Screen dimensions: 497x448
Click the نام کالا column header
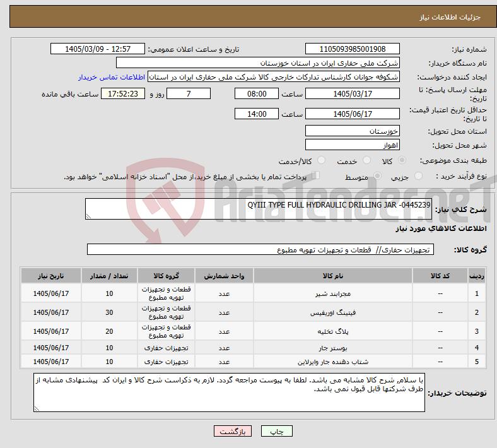pyautogui.click(x=333, y=276)
